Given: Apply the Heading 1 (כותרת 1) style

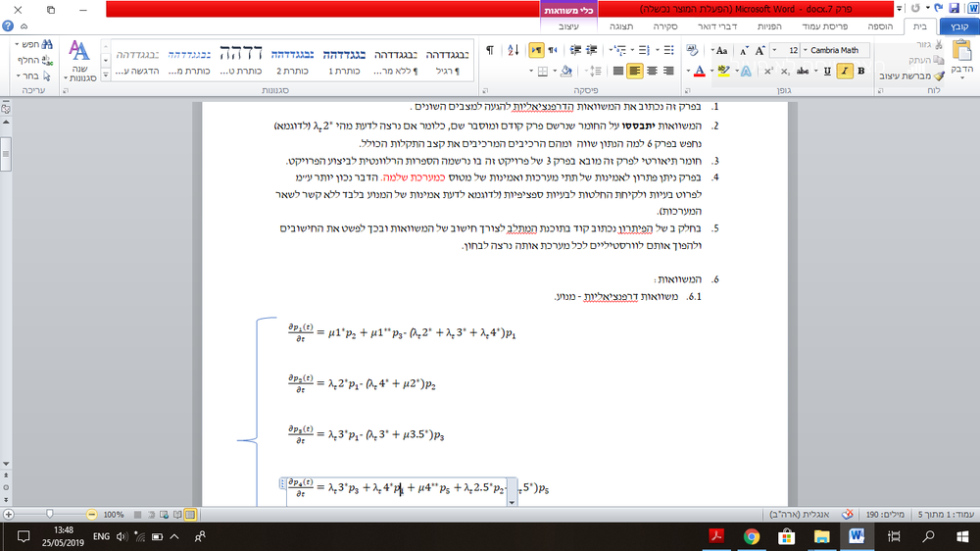Looking at the screenshot, I should coord(344,61).
